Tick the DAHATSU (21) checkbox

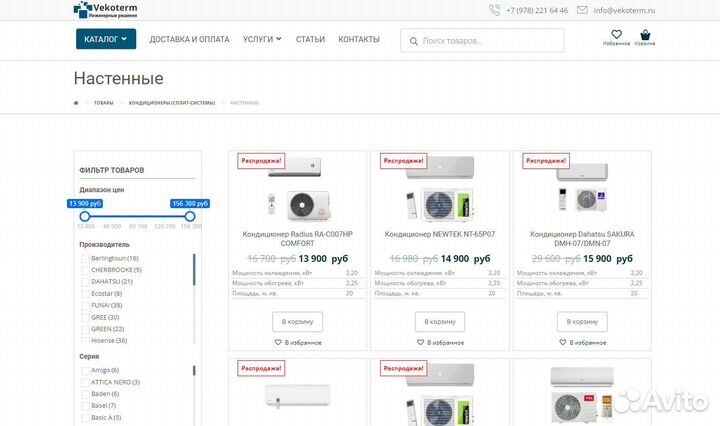[85, 282]
